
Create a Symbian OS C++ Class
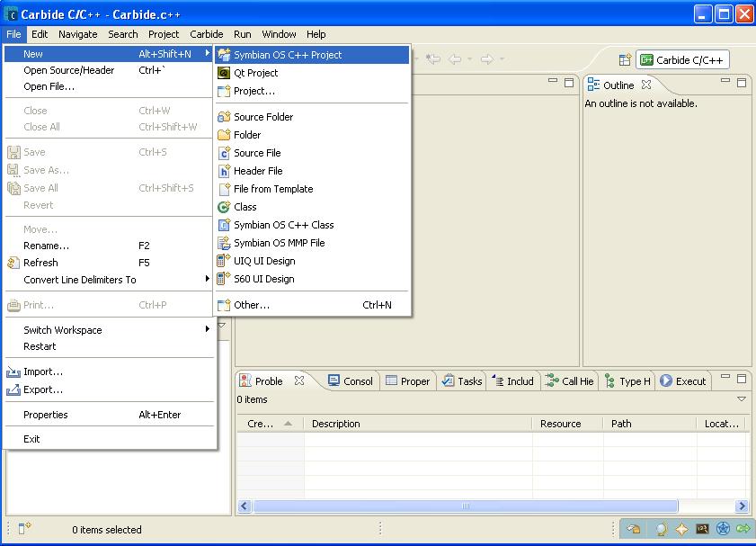(x=312, y=225)
